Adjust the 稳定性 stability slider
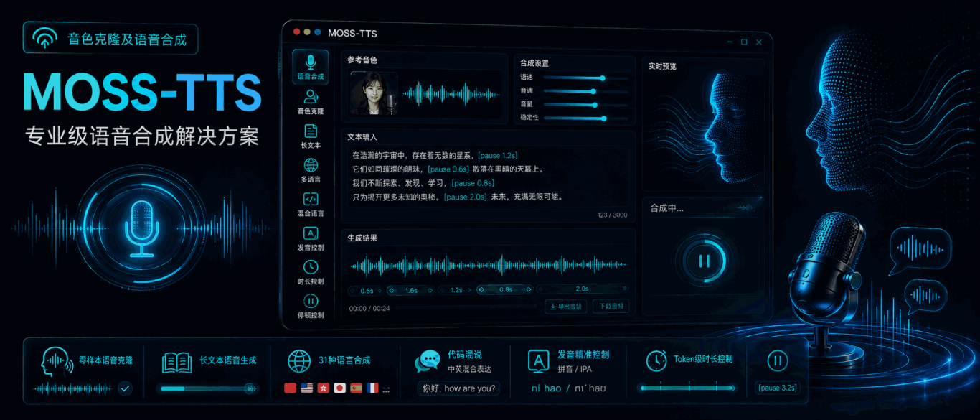 pos(585,118)
